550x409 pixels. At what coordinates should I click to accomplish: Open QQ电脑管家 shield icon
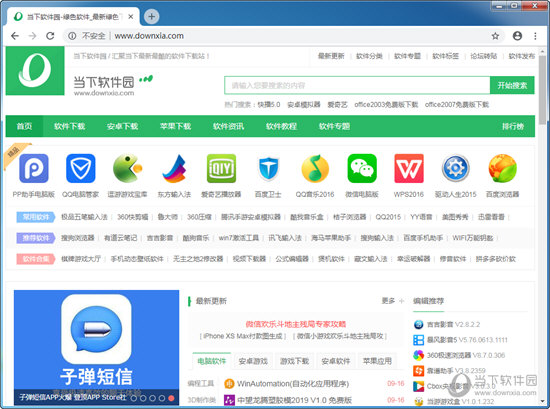80,168
